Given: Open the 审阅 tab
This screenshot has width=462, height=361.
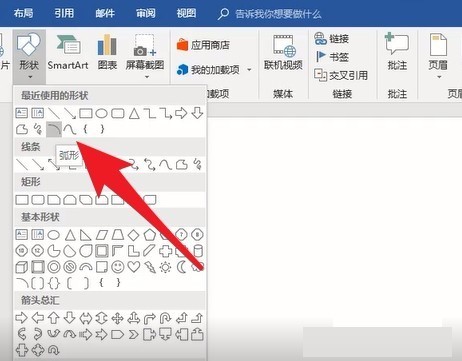Looking at the screenshot, I should click(x=145, y=13).
